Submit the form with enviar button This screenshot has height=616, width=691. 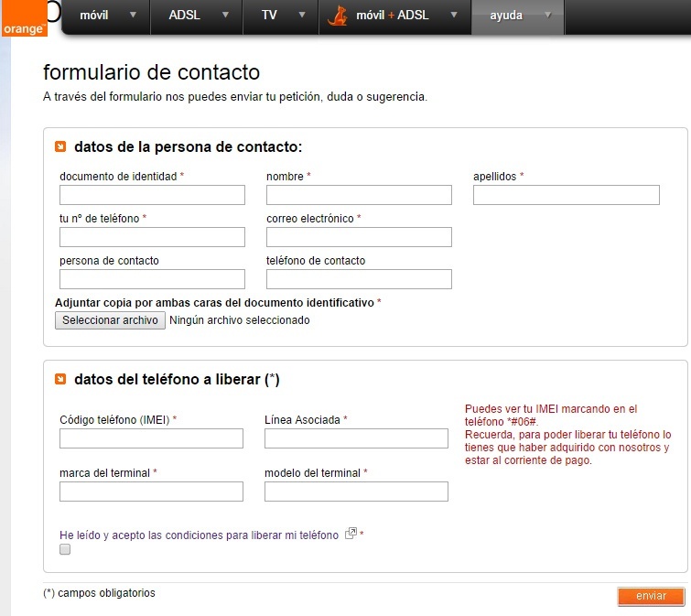(x=651, y=596)
